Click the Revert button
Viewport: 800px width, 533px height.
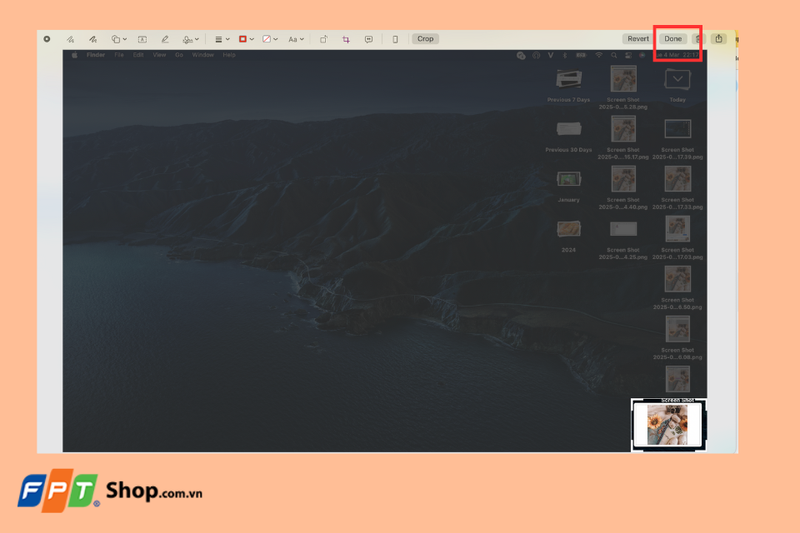[638, 39]
